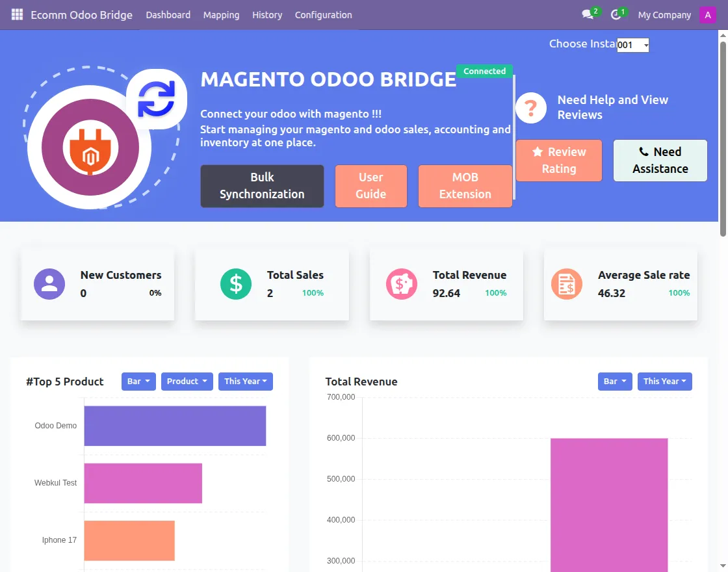
Task: Click the 600,000 axis label
Action: coord(341,438)
